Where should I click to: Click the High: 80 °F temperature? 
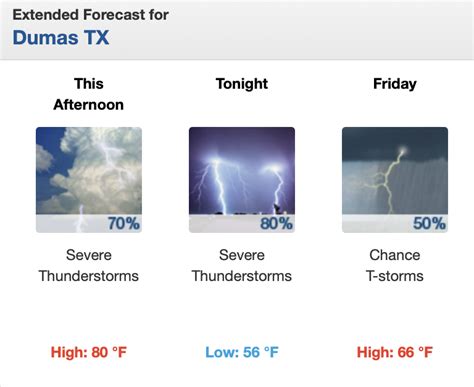89,352
